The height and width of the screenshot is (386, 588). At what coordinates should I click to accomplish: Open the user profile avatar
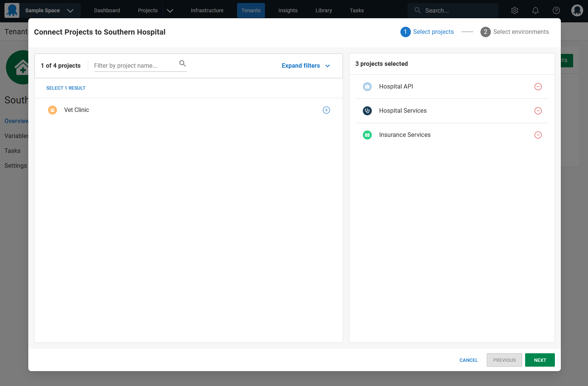click(x=577, y=10)
